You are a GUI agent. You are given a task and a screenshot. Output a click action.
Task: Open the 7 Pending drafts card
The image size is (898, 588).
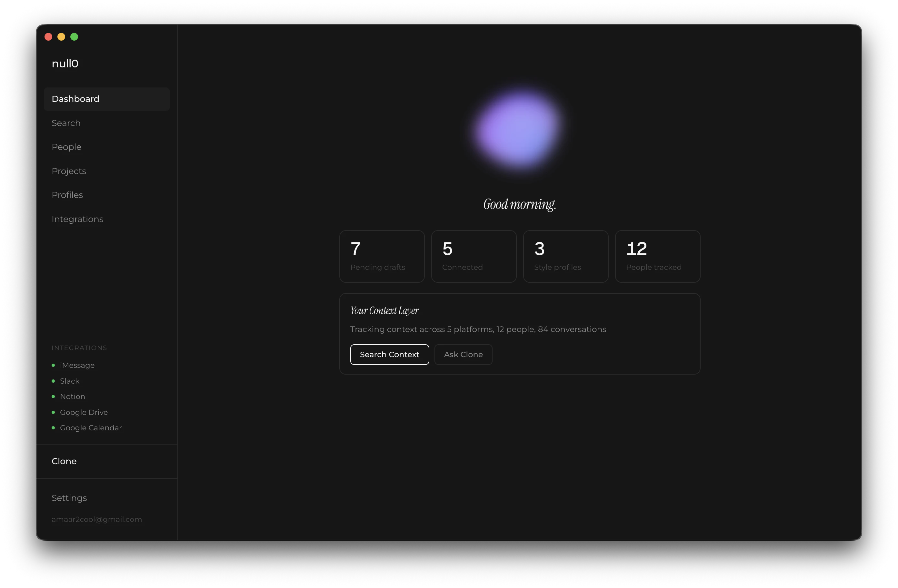pyautogui.click(x=382, y=256)
